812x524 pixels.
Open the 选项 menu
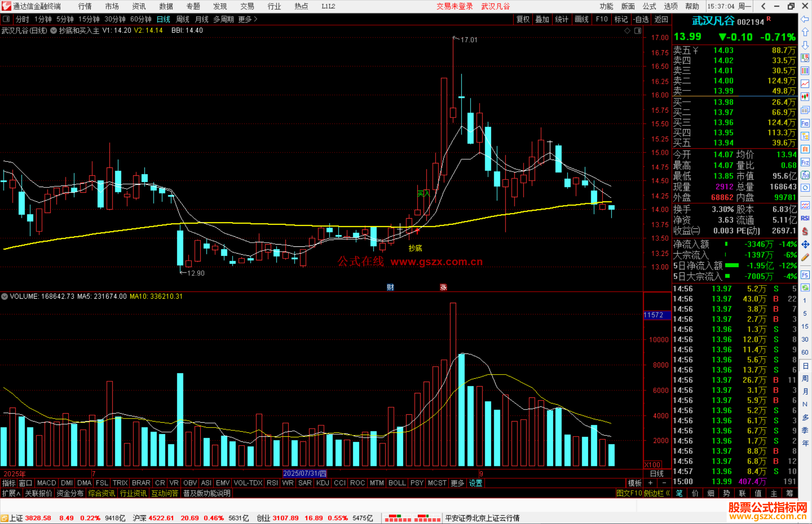click(x=671, y=6)
